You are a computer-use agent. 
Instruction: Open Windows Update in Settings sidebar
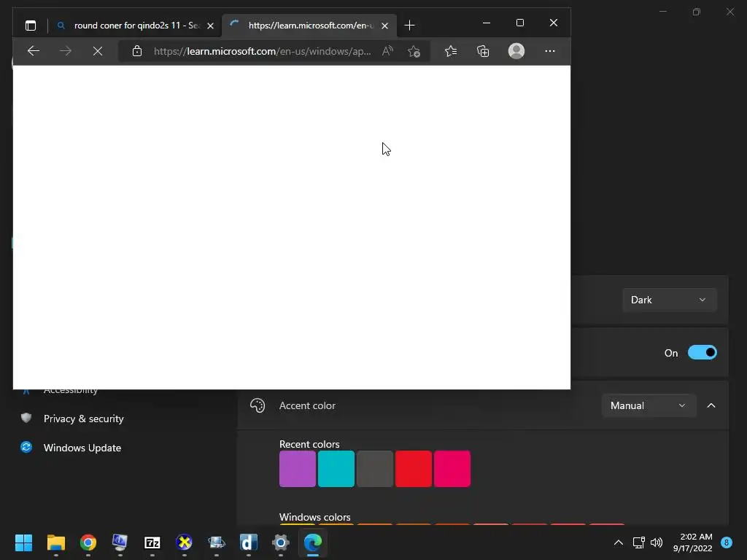[82, 448]
